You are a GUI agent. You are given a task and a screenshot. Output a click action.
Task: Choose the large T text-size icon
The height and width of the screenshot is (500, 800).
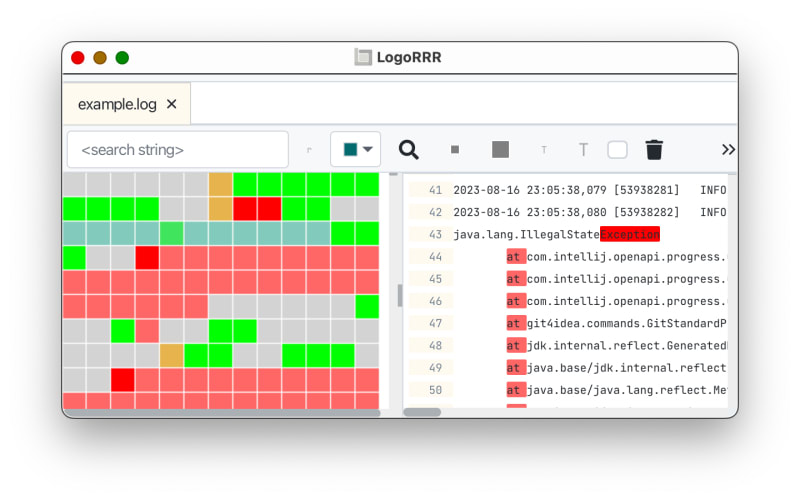click(583, 149)
